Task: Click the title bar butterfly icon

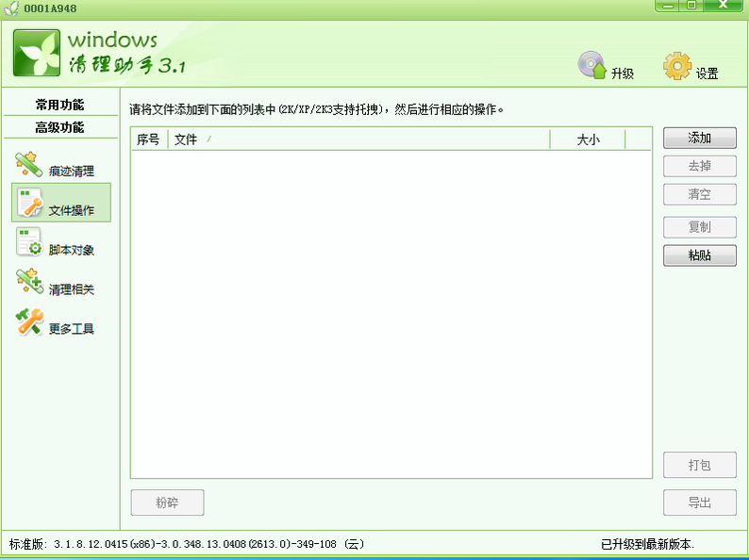Action: pos(11,8)
